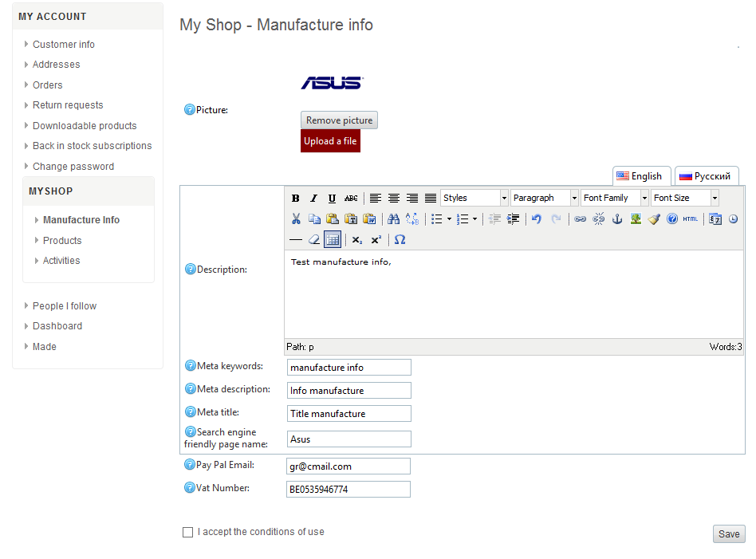756x559 pixels.
Task: Apply strikethrough formatting
Action: coord(351,199)
